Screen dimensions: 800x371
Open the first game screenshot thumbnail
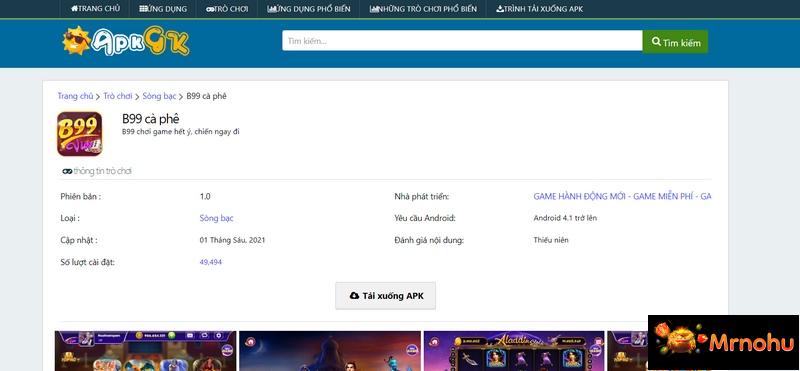click(x=145, y=351)
